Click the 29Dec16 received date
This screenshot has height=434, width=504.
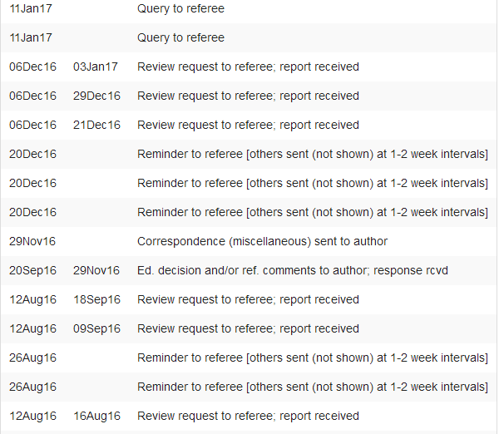(96, 96)
